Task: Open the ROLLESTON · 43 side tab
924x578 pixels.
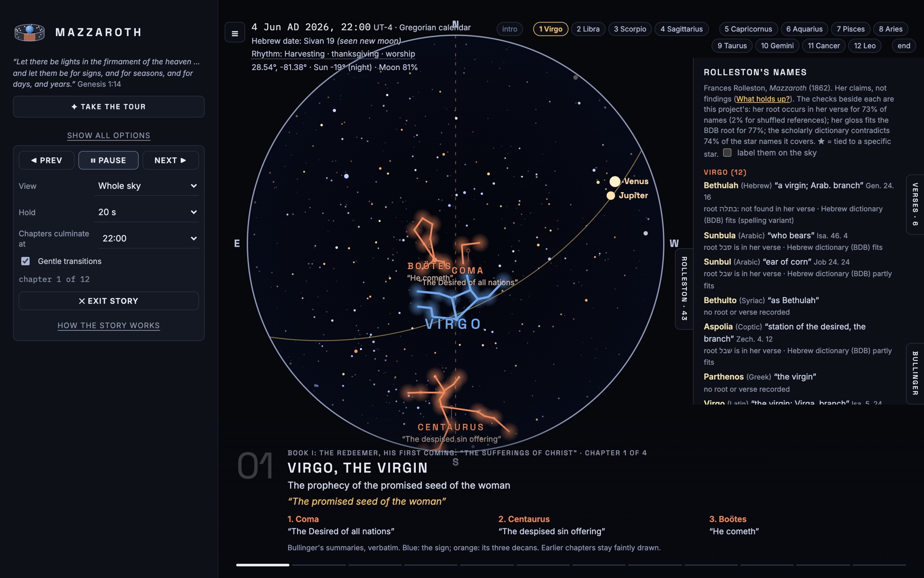Action: coord(684,289)
